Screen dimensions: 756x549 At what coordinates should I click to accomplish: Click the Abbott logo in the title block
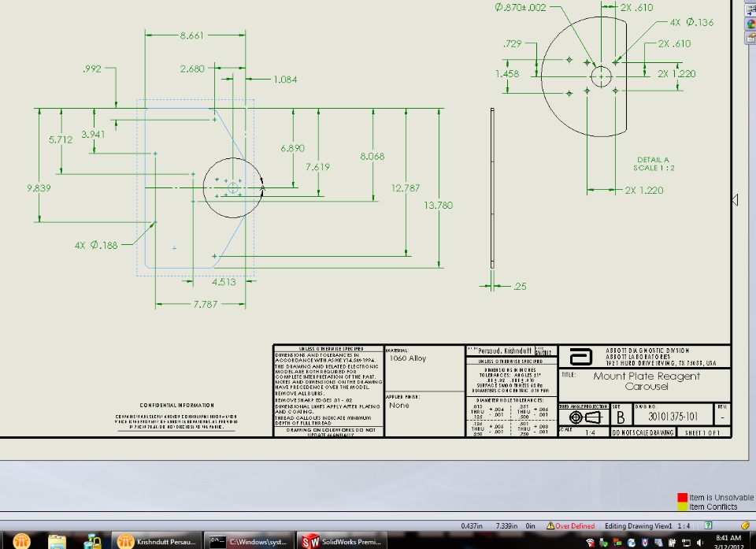[580, 357]
